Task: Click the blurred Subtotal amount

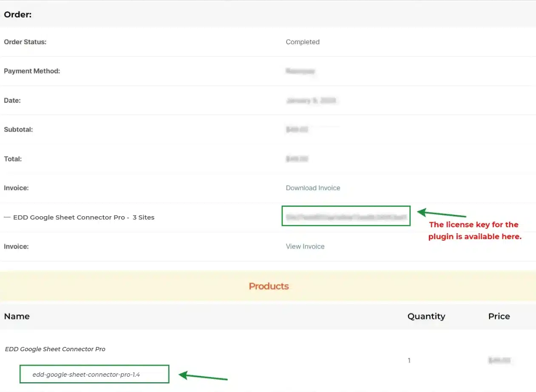Action: point(297,130)
